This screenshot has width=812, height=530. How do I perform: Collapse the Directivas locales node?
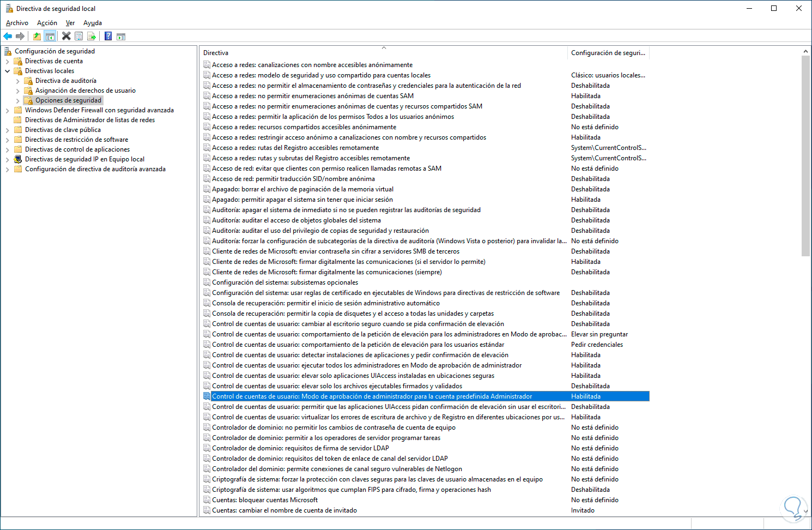pos(8,71)
